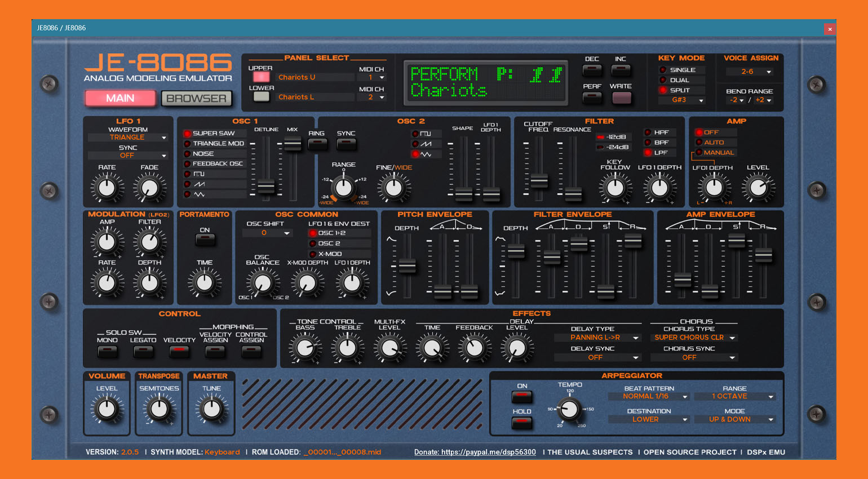Click the TEMPO knob in the Arpeggiator
The height and width of the screenshot is (479, 868).
coord(569,410)
